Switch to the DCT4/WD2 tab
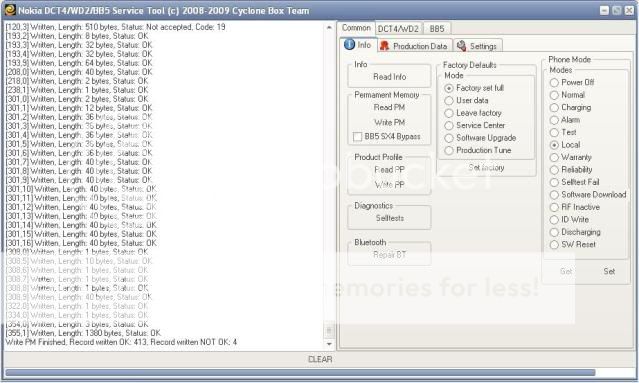 [398, 29]
